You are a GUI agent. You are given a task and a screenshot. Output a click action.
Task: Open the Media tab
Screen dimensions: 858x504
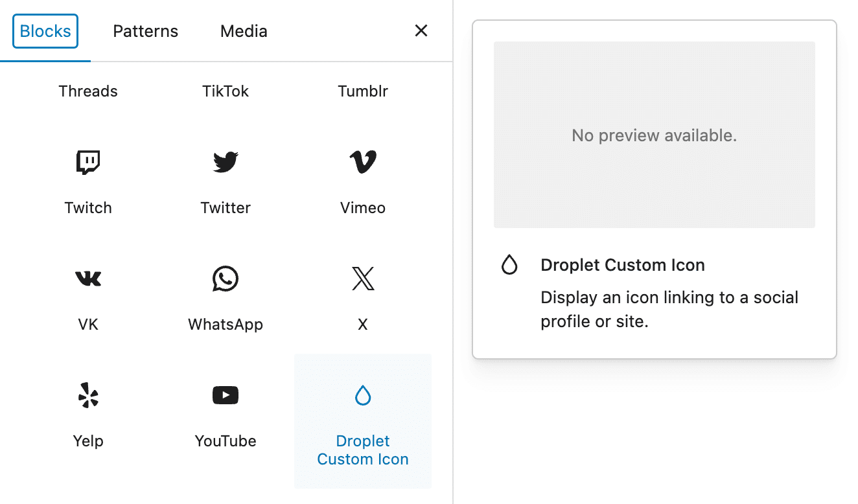coord(244,30)
